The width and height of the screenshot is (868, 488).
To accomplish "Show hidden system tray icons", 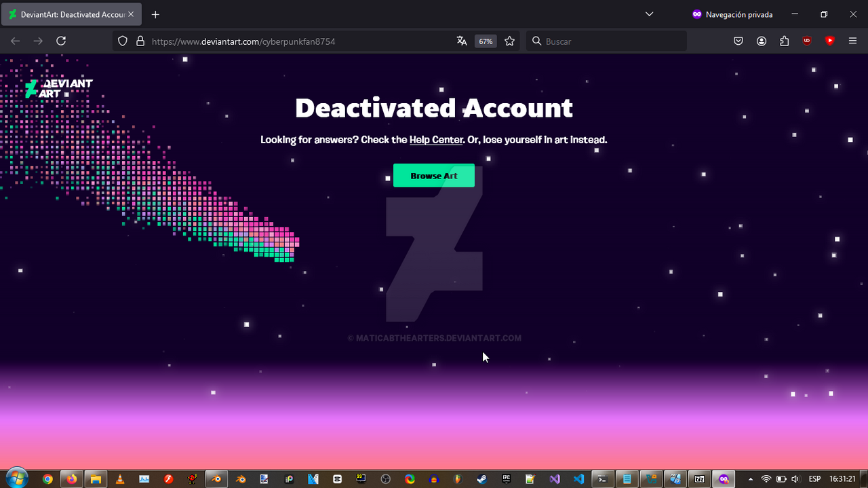I will tap(751, 479).
